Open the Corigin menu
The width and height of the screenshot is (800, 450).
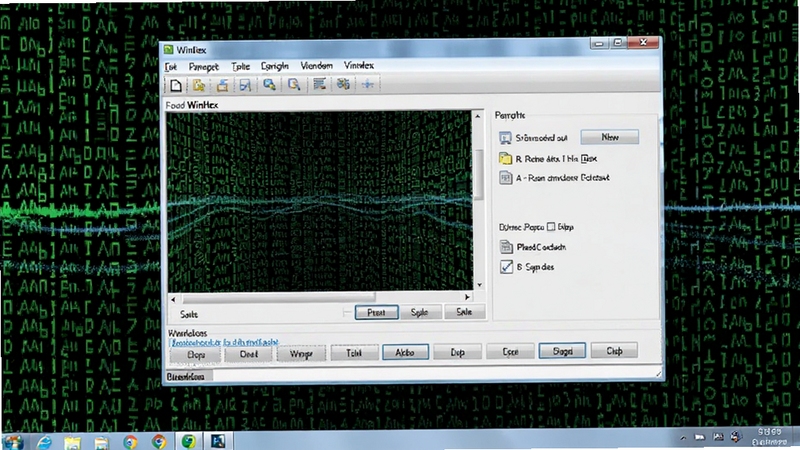point(274,66)
